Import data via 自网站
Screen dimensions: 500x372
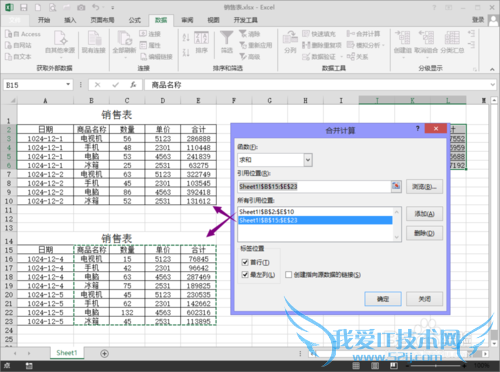tap(18, 45)
